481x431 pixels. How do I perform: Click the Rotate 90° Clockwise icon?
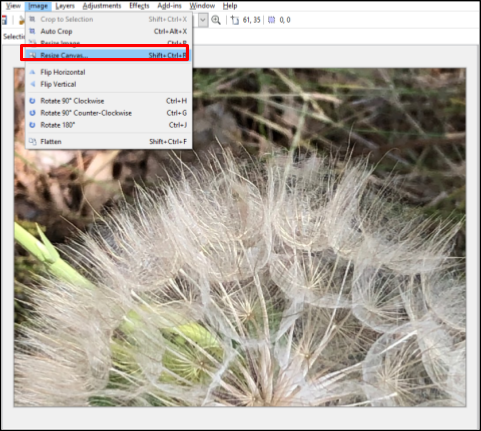point(32,101)
